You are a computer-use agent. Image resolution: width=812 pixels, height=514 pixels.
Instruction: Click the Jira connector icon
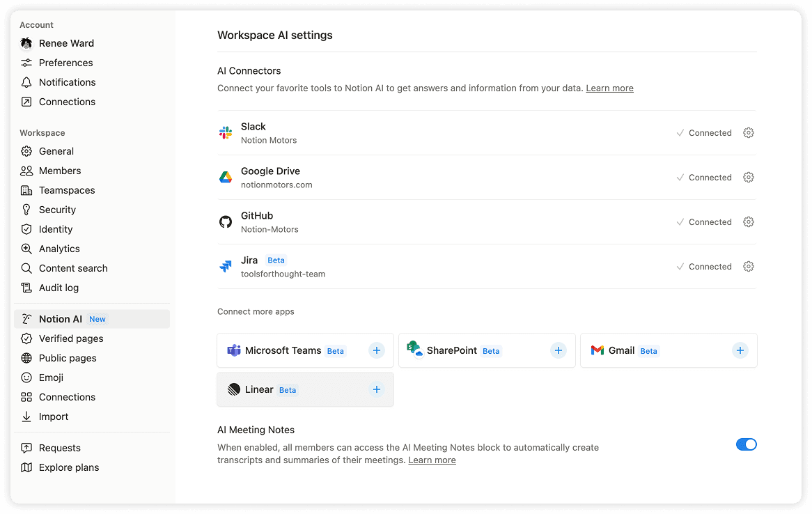click(x=225, y=266)
